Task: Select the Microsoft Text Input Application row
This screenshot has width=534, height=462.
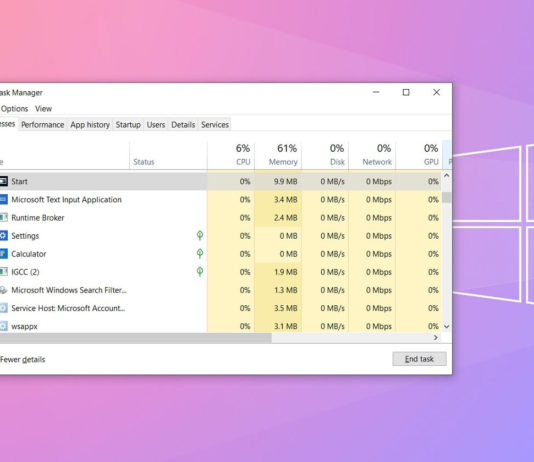Action: [x=220, y=199]
